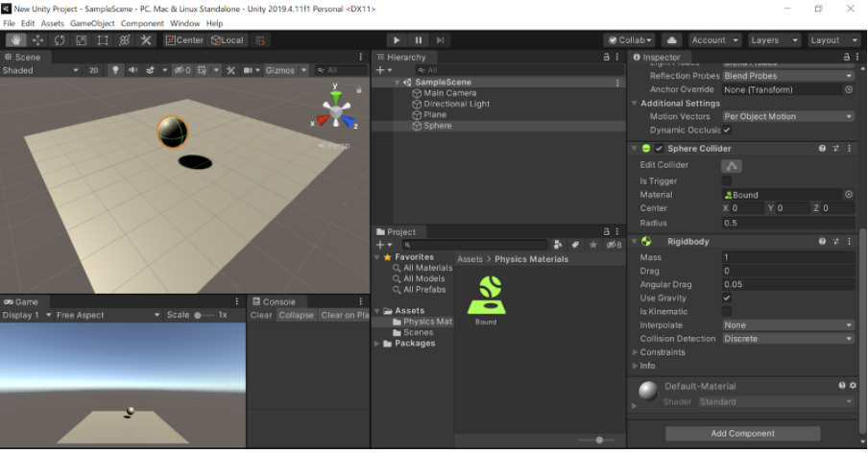
Task: Open Sphere Collider more options menu
Action: 849,149
